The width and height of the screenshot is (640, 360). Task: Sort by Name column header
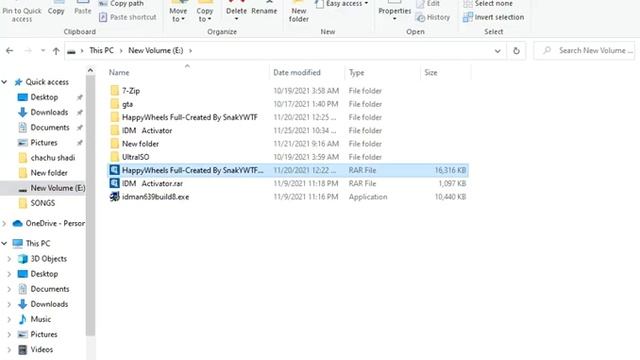119,73
